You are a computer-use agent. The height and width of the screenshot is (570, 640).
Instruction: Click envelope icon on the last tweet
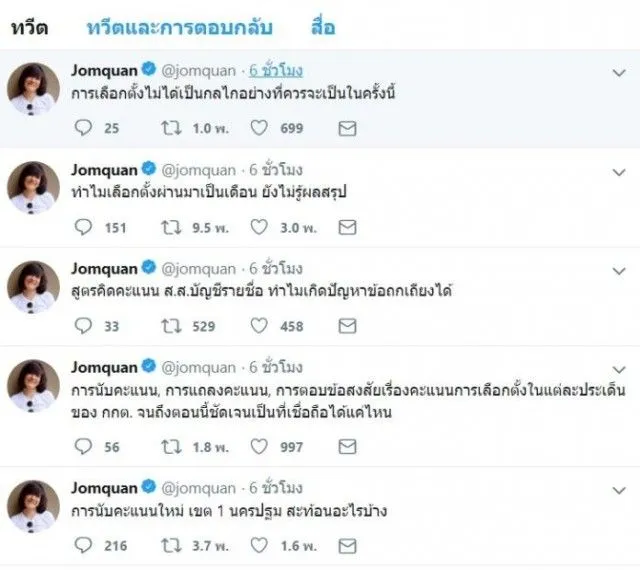(x=347, y=545)
